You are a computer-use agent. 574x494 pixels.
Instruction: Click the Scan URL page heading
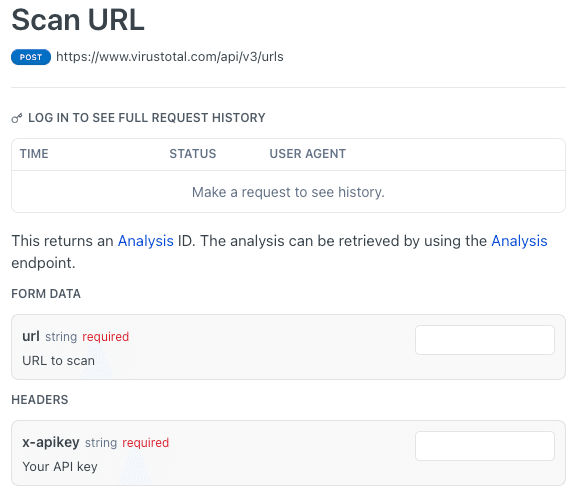(78, 20)
